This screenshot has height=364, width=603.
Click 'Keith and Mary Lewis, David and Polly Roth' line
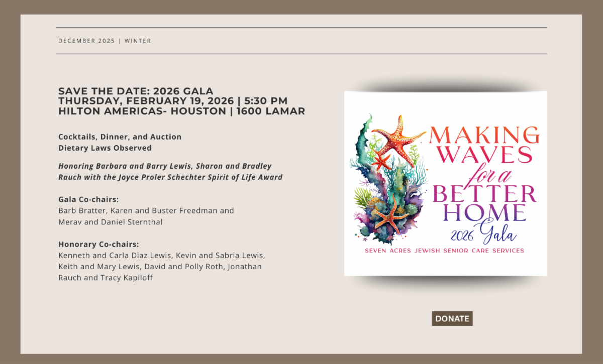[160, 267]
